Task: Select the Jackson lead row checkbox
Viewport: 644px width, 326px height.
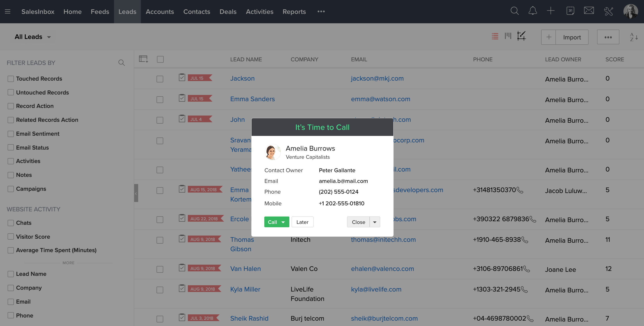Action: point(160,79)
